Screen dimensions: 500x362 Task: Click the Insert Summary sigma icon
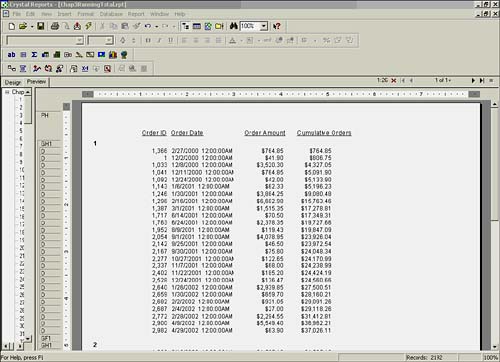pos(34,55)
